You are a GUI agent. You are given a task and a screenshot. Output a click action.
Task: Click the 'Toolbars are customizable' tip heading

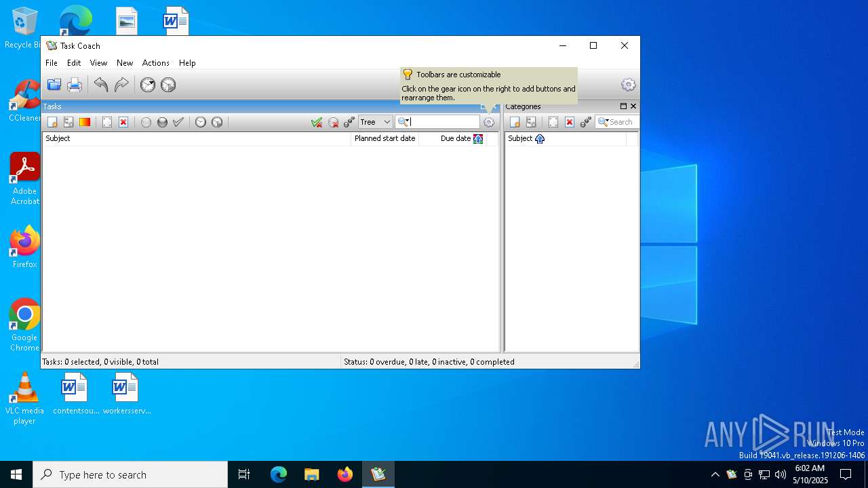click(x=458, y=75)
